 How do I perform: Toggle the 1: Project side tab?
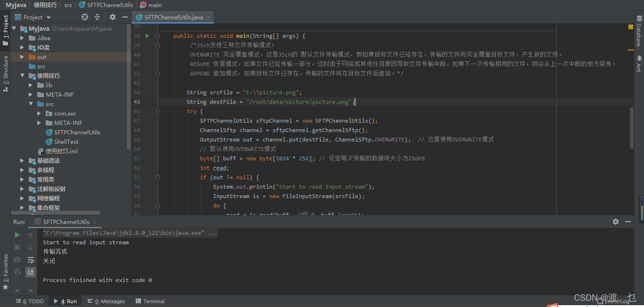pos(5,30)
